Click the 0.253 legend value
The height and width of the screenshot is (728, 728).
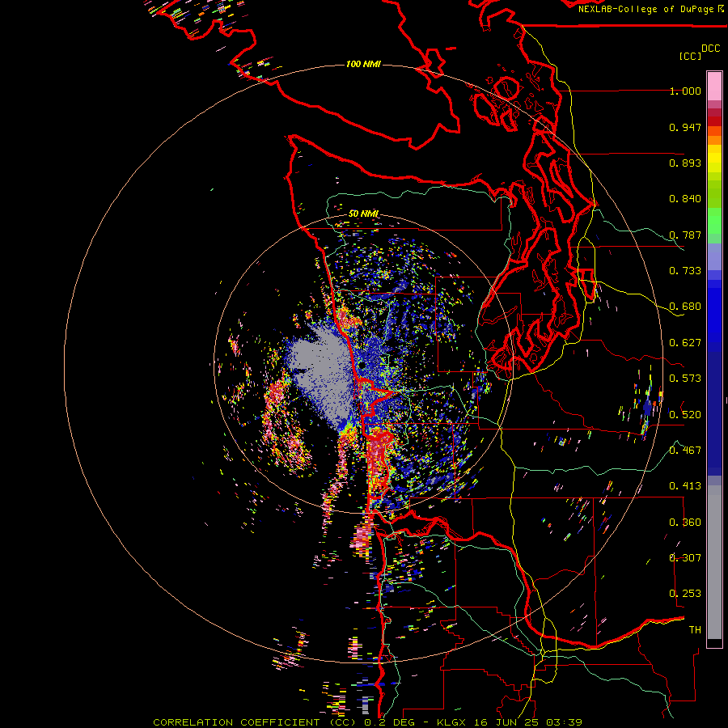[x=685, y=594]
